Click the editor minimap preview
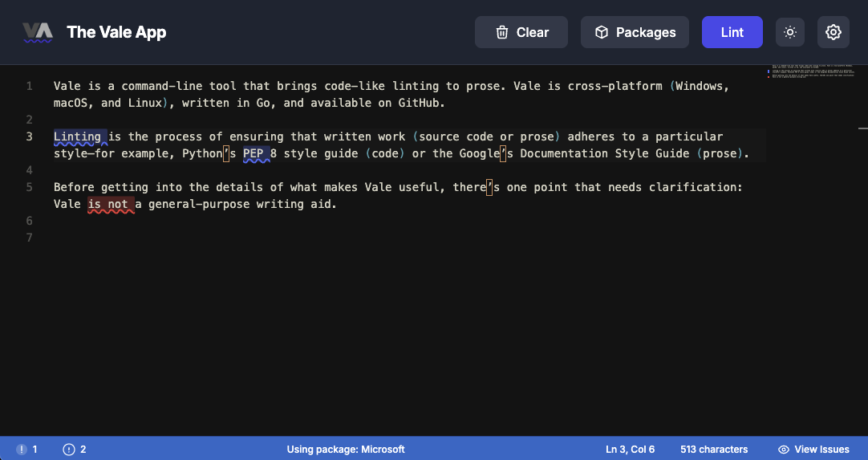 pos(812,72)
